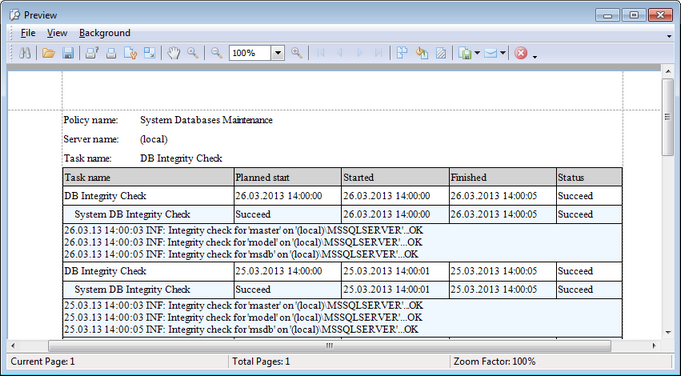The image size is (681, 376).
Task: Go to the first page
Action: [321, 53]
